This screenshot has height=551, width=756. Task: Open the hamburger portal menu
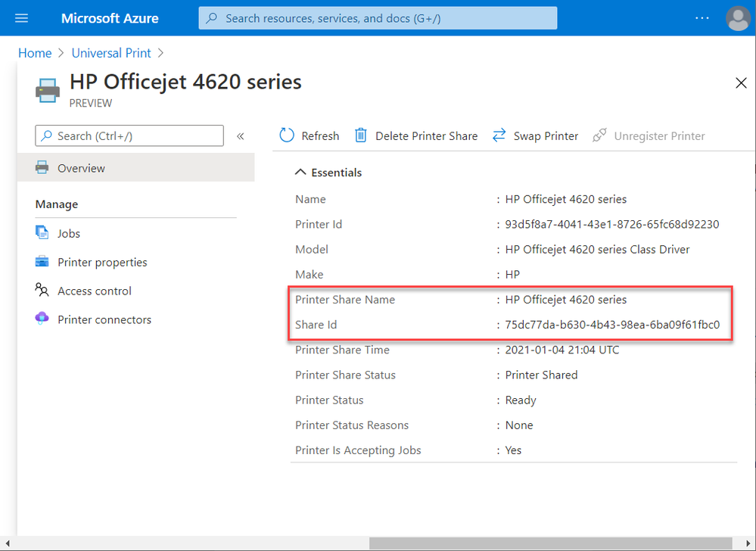[x=21, y=18]
